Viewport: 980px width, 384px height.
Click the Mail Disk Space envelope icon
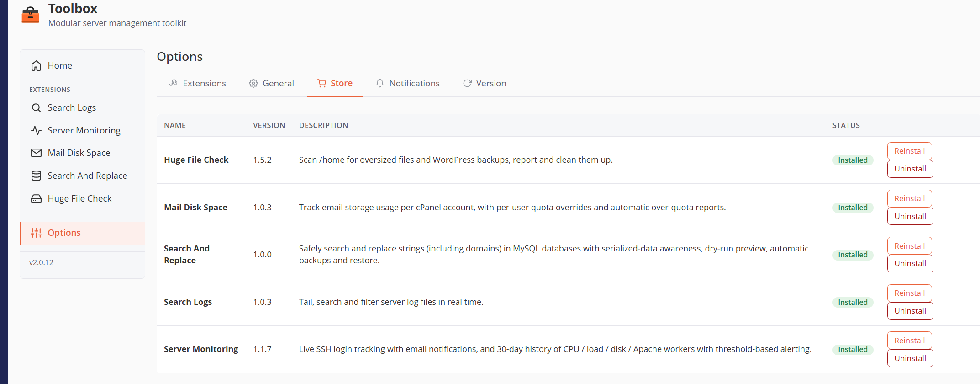tap(37, 153)
